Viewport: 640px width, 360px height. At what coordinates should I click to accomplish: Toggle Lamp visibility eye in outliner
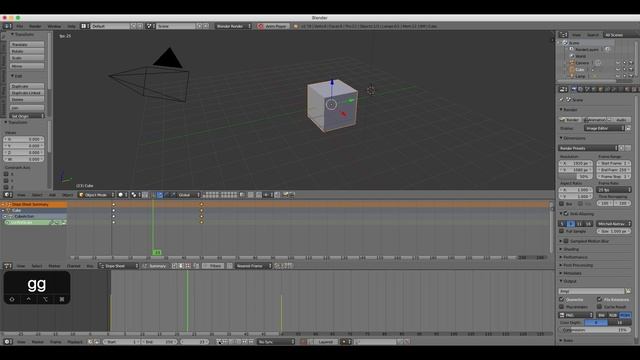point(618,76)
